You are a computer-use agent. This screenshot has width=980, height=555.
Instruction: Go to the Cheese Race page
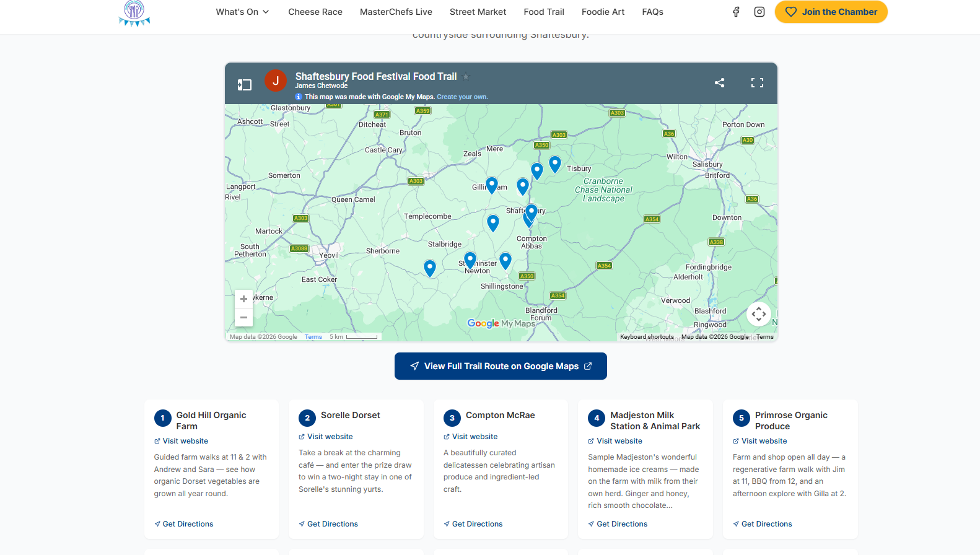pos(315,12)
